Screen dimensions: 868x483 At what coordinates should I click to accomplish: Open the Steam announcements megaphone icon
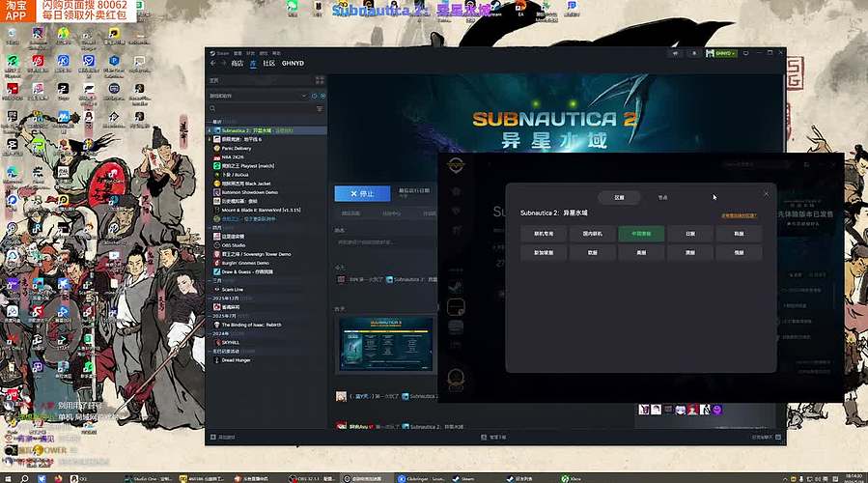(675, 53)
